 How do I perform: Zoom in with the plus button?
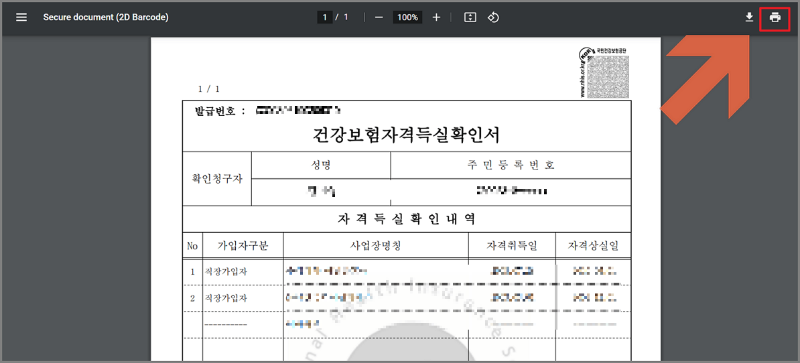point(436,17)
